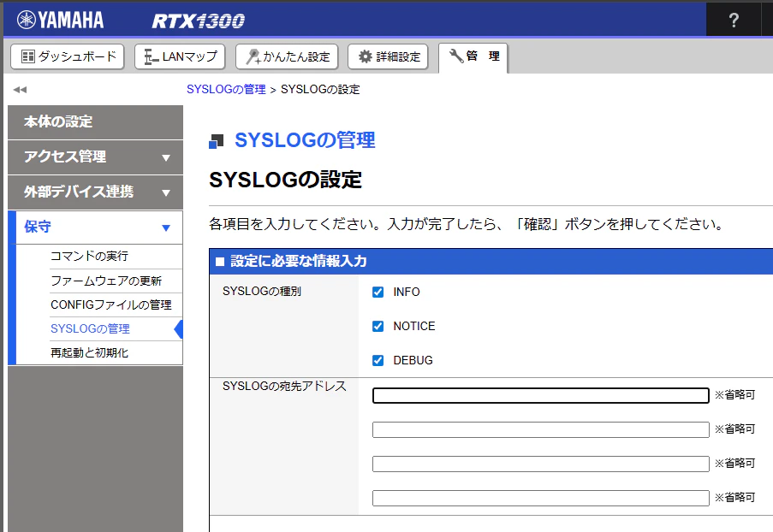Open the ダッシュボード tab

tap(68, 56)
